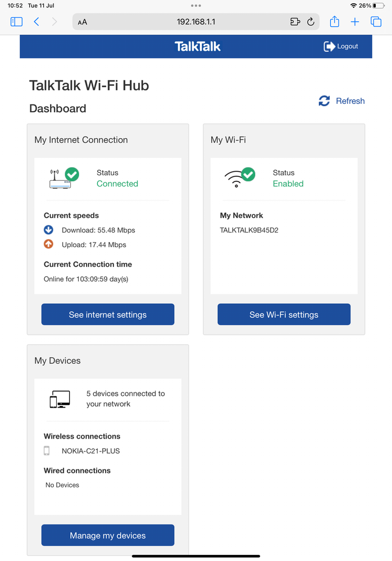The height and width of the screenshot is (561, 392).
Task: Go back with the browser back arrow
Action: click(x=37, y=22)
